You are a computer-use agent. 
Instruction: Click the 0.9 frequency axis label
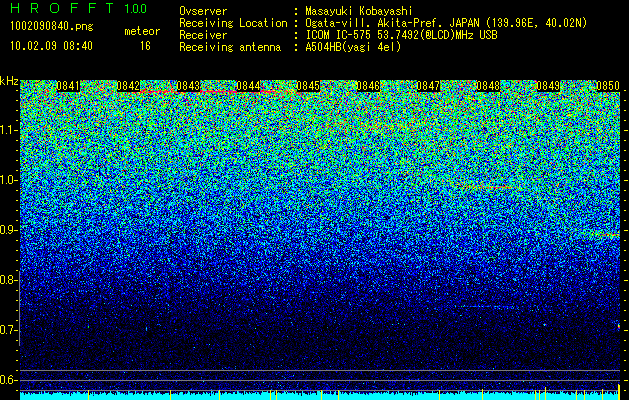pyautogui.click(x=9, y=230)
